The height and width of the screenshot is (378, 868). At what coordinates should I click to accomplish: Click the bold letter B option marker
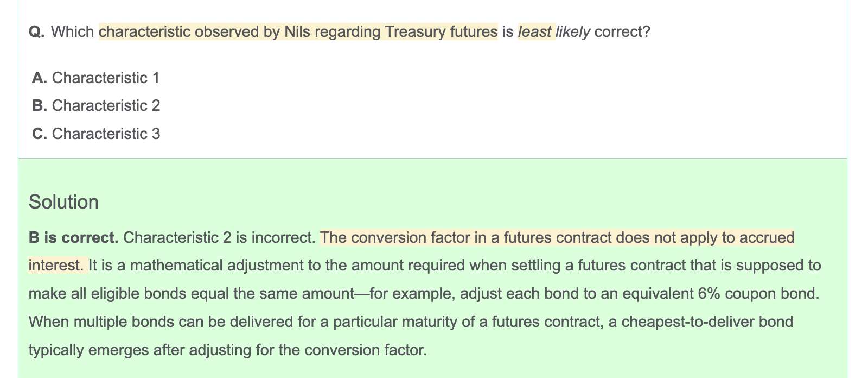coord(40,105)
